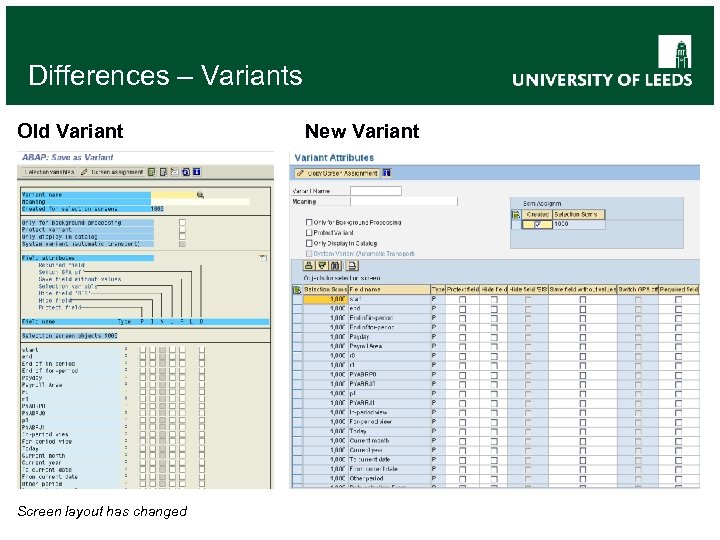
Task: Click the PYABRP0 field name cell
Action: point(389,375)
